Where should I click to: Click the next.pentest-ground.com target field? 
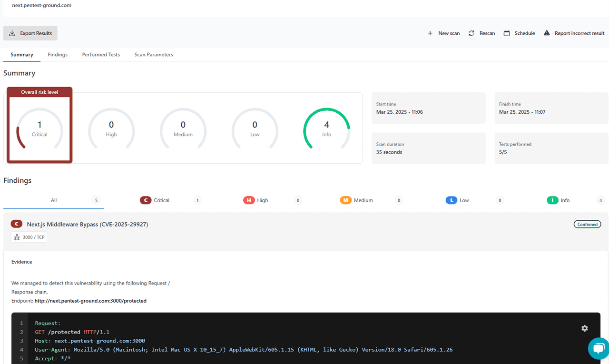tap(41, 5)
